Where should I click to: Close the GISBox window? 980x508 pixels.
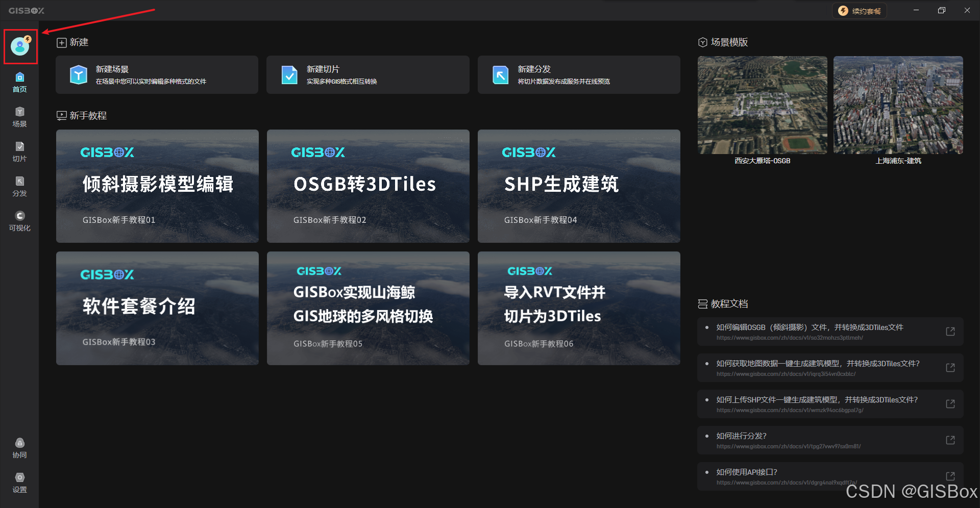[967, 10]
